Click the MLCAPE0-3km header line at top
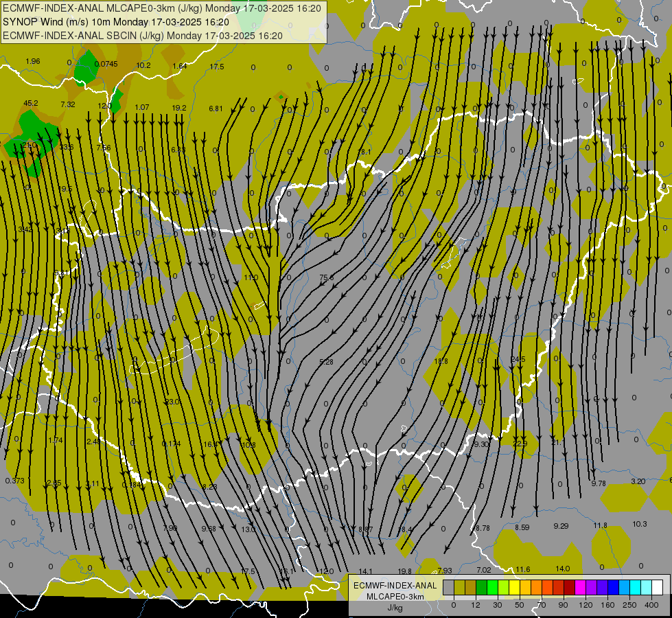 (x=162, y=8)
